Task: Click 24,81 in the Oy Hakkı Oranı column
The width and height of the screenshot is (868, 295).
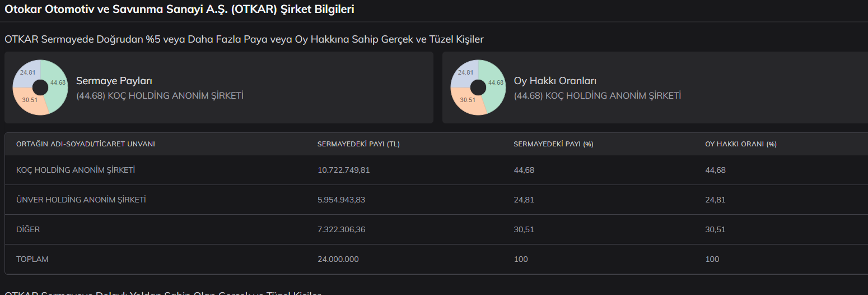Action: tap(715, 200)
